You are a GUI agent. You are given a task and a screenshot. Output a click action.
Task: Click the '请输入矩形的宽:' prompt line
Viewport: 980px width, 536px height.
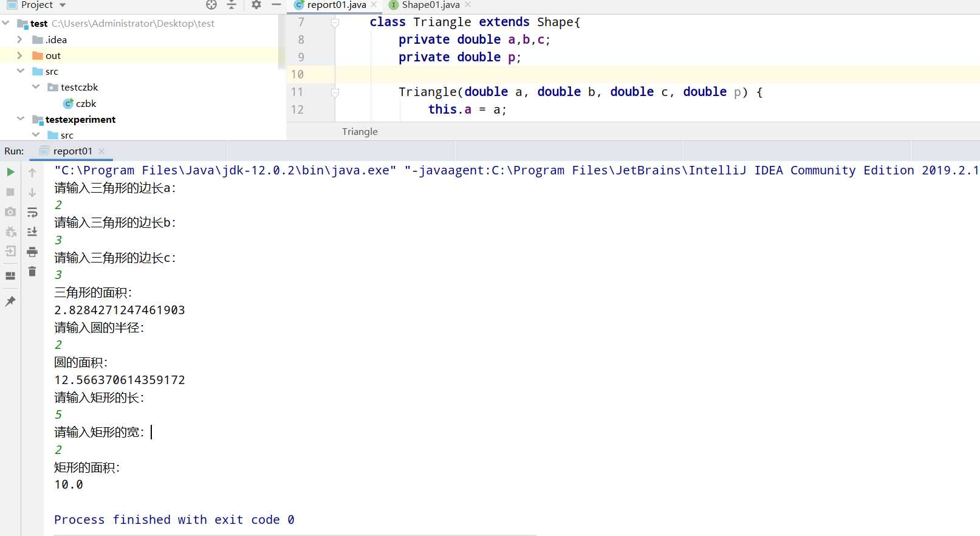point(99,432)
